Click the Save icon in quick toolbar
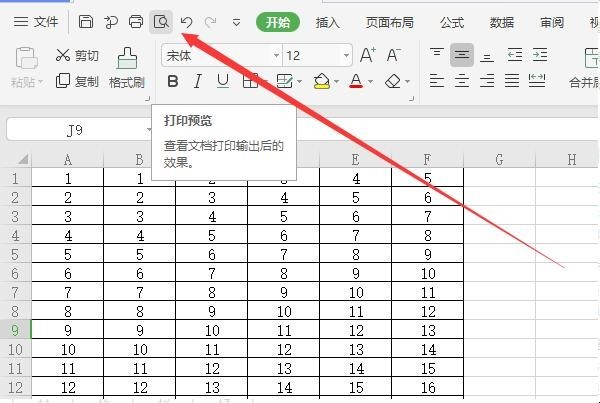The width and height of the screenshot is (600, 403). (86, 22)
